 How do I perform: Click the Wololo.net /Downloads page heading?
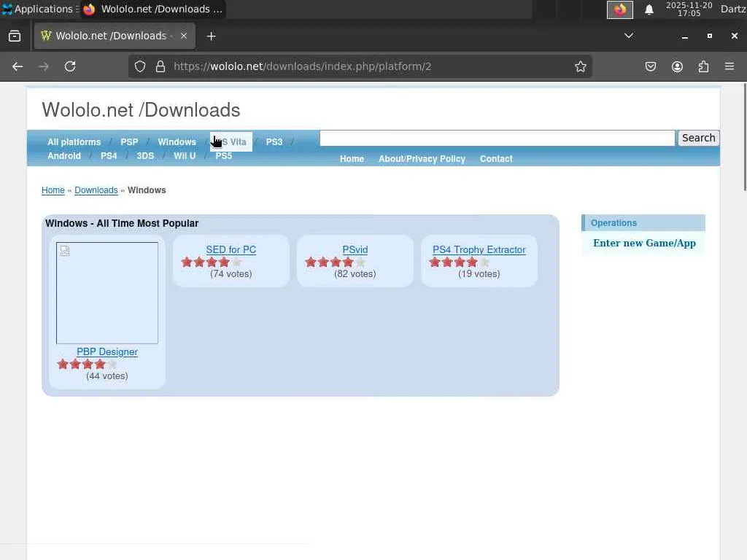click(141, 110)
